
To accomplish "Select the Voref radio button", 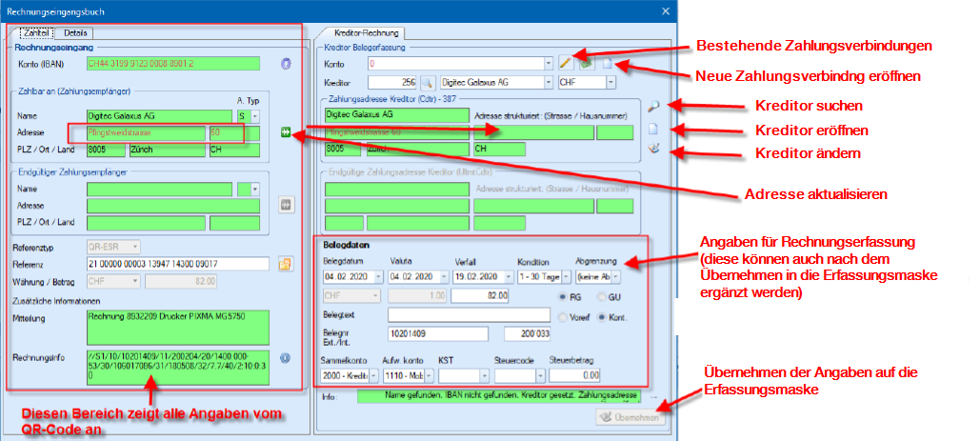I will 561,317.
